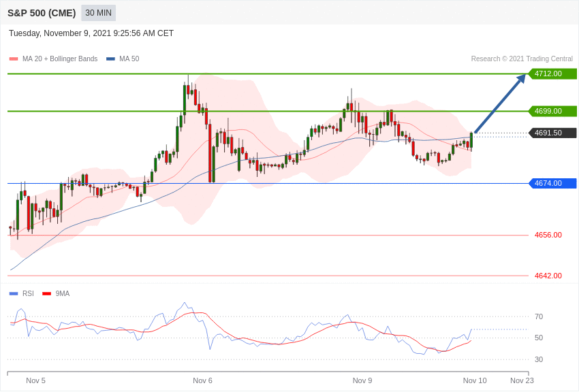This screenshot has height=392, width=579.
Task: Click the MA 20 + Bollinger Bands legend label
Action: tap(60, 59)
